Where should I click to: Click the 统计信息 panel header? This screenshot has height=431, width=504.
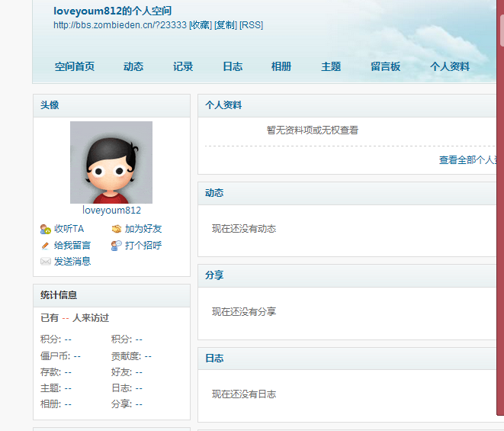(x=111, y=295)
